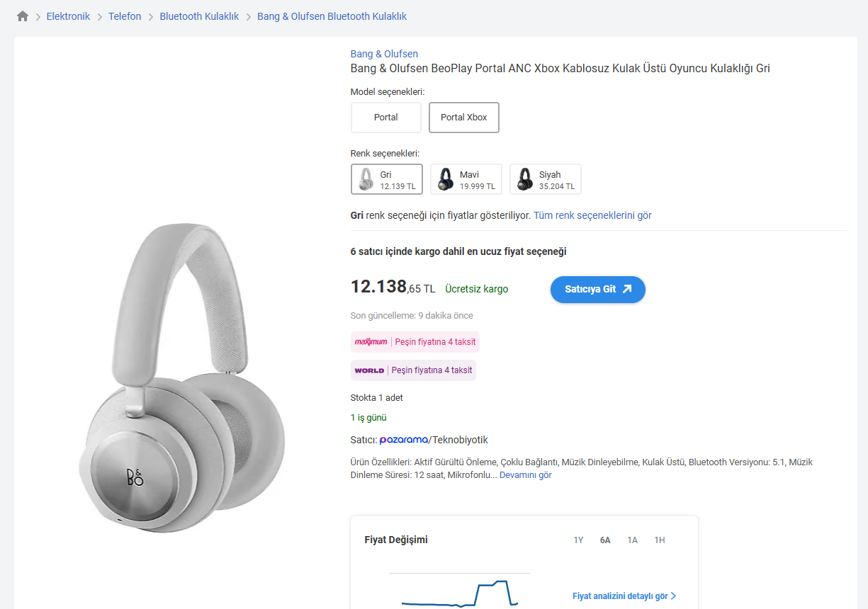Image resolution: width=868 pixels, height=609 pixels.
Task: Select the Portal Xbox model option
Action: click(x=464, y=118)
